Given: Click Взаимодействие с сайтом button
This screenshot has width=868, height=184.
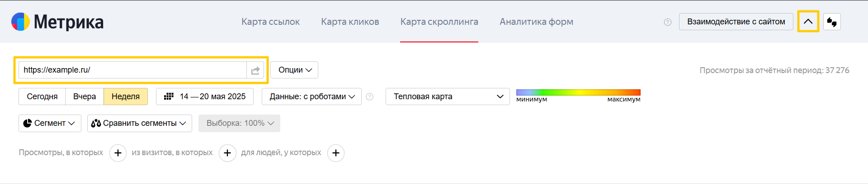Looking at the screenshot, I should coord(736,22).
